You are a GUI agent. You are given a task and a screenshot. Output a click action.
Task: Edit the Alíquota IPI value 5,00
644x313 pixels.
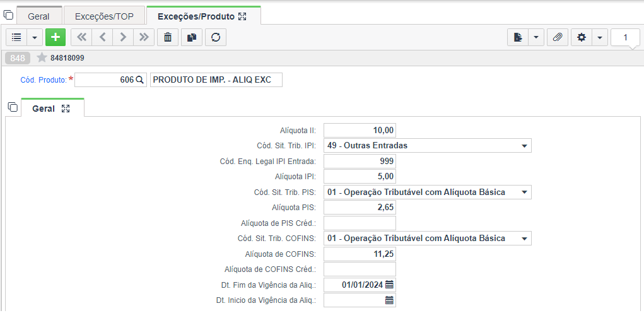point(360,177)
